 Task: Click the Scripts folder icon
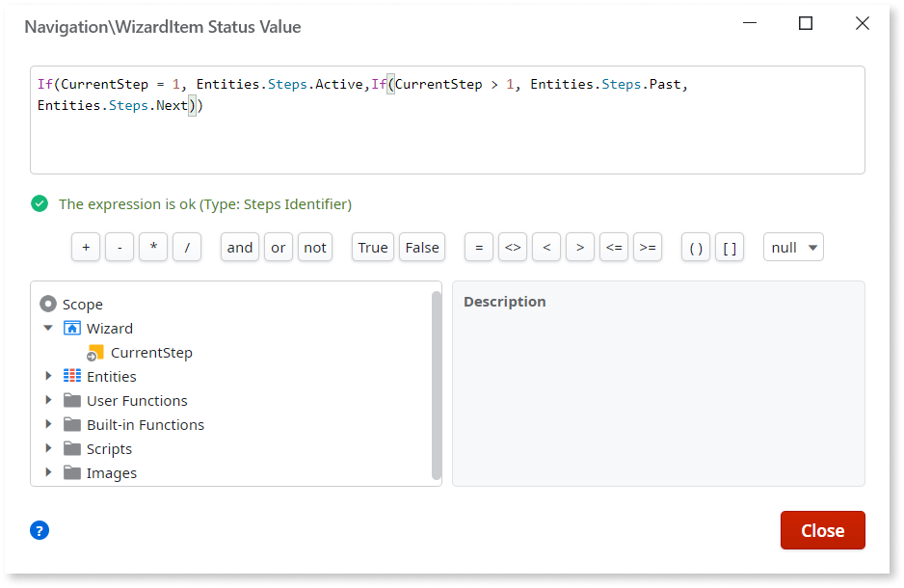pyautogui.click(x=72, y=448)
